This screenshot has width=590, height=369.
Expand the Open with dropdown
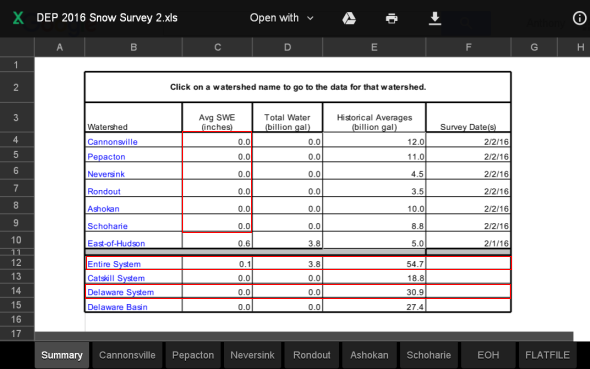tap(281, 18)
